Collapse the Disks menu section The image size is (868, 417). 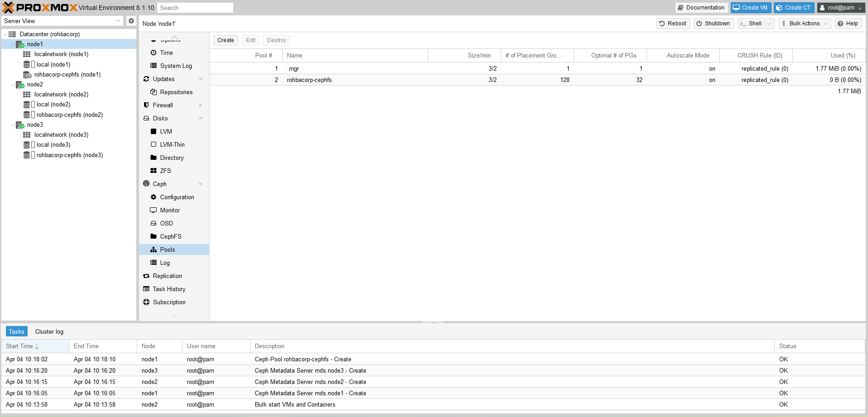point(201,119)
